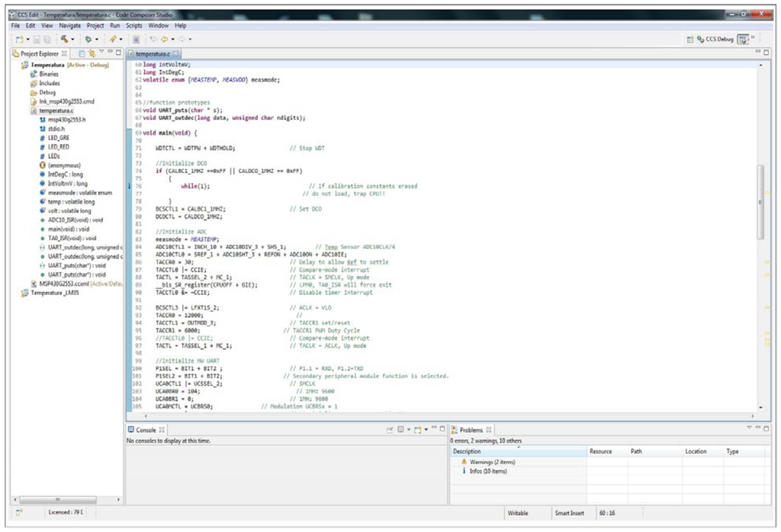Screen dimensions: 781x532
Task: Open the Scripts menu
Action: point(134,25)
